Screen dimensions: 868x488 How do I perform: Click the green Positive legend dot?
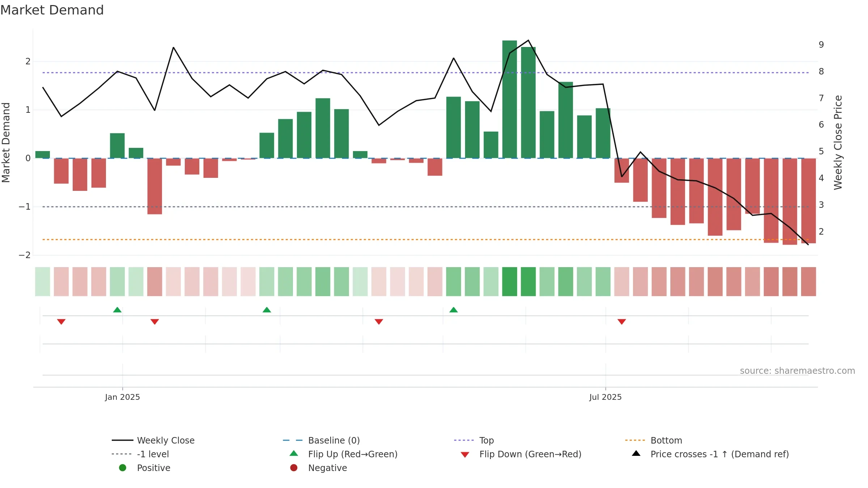[123, 468]
